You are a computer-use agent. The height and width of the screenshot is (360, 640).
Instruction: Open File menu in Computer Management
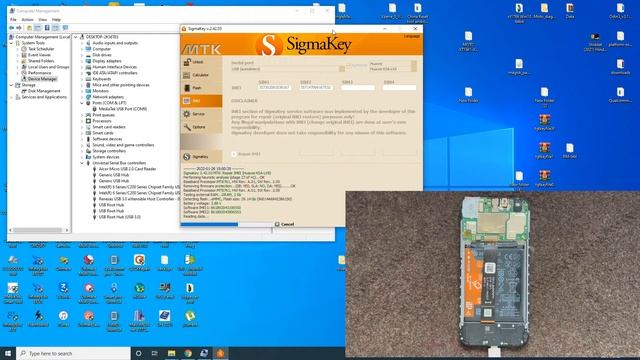tap(13, 20)
